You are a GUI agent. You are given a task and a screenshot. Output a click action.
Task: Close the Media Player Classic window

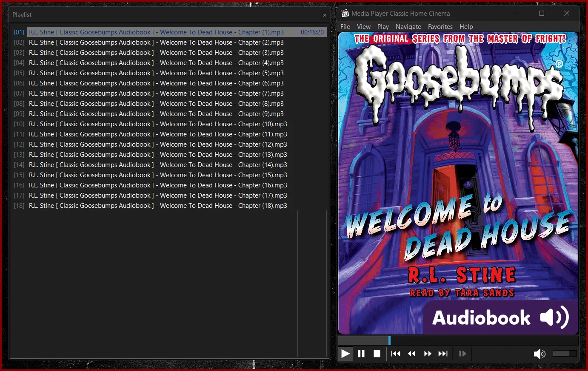coord(567,13)
